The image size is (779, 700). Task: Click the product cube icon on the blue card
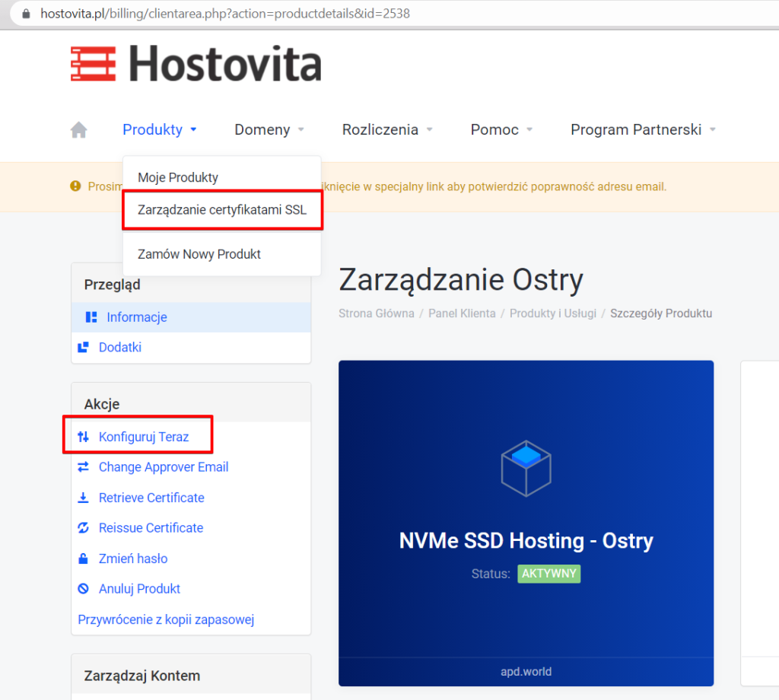pos(526,468)
